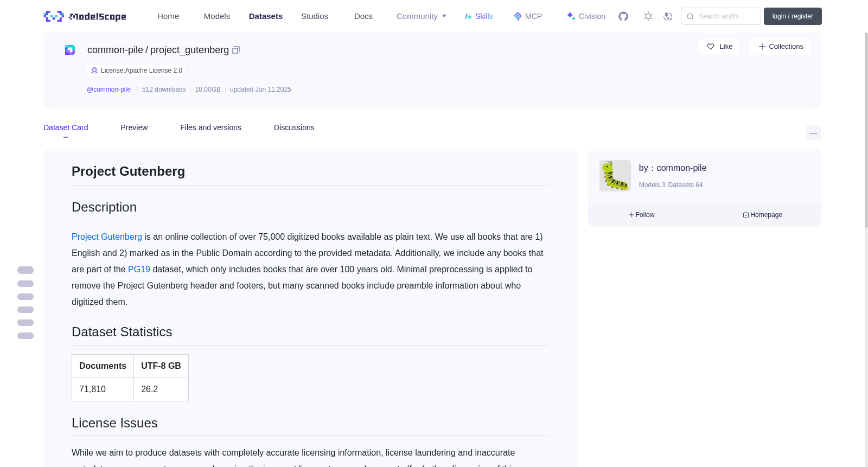Viewport: 868px width, 467px height.
Task: Open the Studios section
Action: point(315,16)
